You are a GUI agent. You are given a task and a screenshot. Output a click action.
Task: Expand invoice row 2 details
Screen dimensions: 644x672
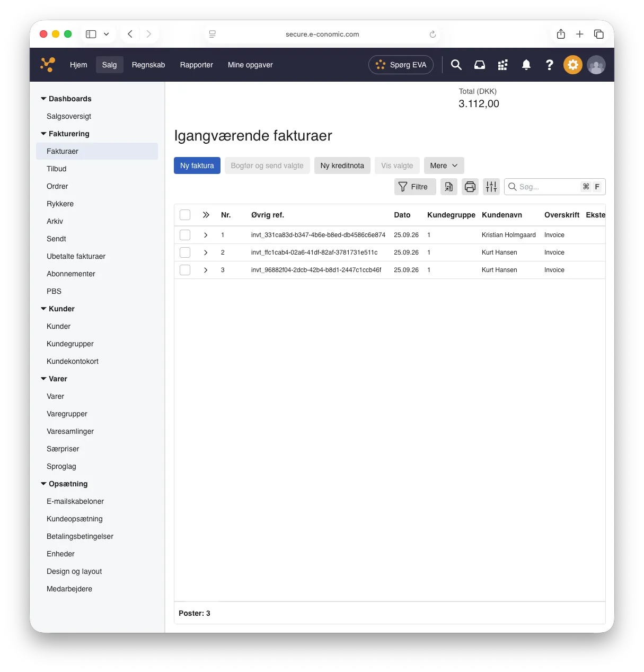[206, 252]
